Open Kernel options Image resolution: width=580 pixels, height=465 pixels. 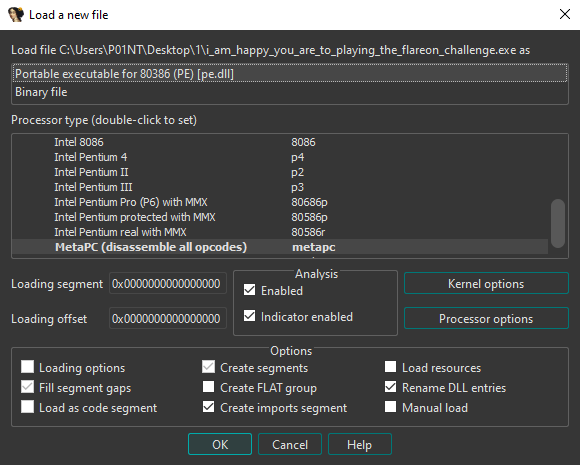pos(486,284)
